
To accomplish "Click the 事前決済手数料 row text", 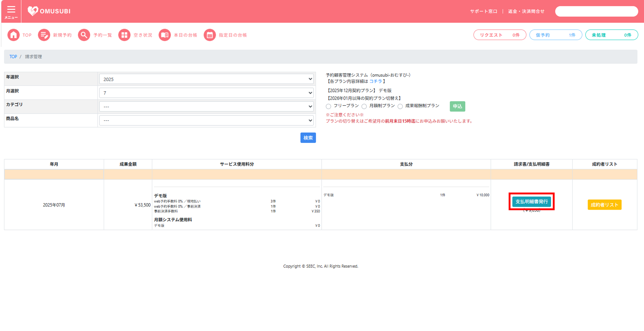I will pyautogui.click(x=166, y=211).
